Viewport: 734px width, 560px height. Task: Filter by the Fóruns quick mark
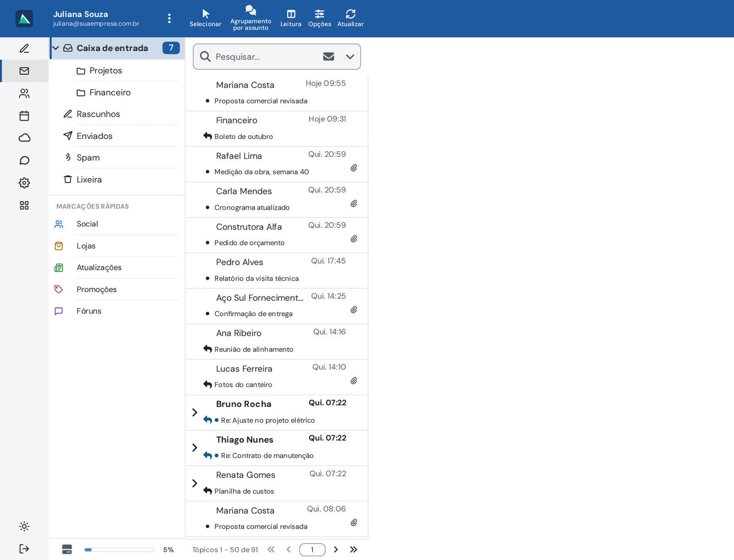click(x=117, y=311)
